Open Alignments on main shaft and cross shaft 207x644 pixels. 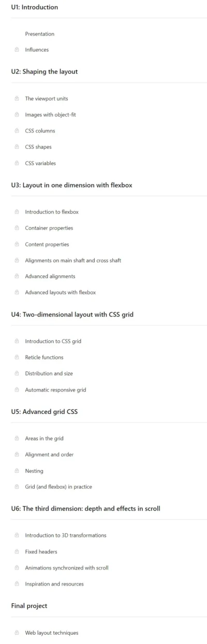pyautogui.click(x=73, y=261)
